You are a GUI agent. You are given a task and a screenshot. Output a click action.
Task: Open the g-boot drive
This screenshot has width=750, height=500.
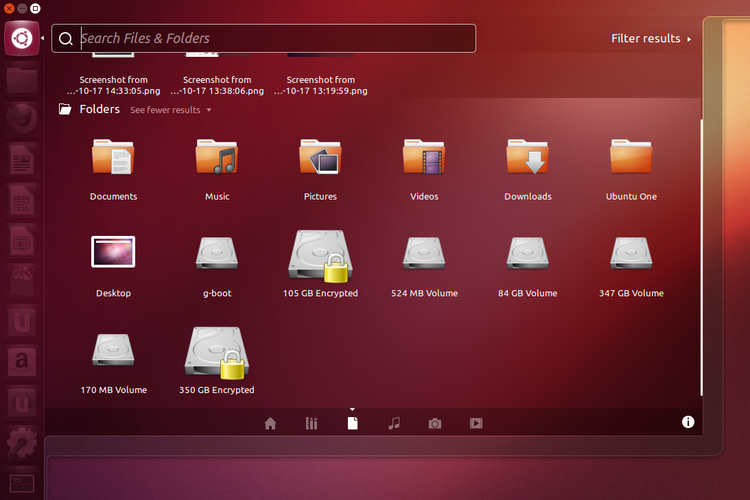(x=217, y=254)
